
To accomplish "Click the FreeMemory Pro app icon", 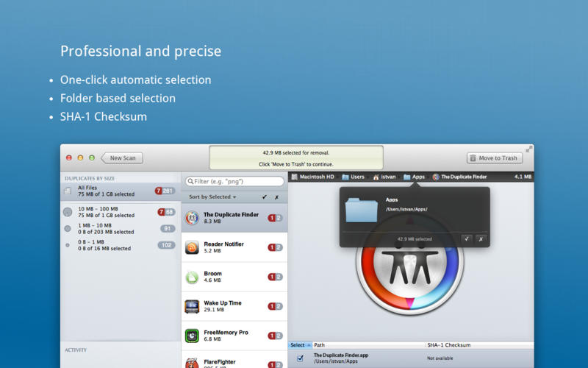I will coord(192,336).
